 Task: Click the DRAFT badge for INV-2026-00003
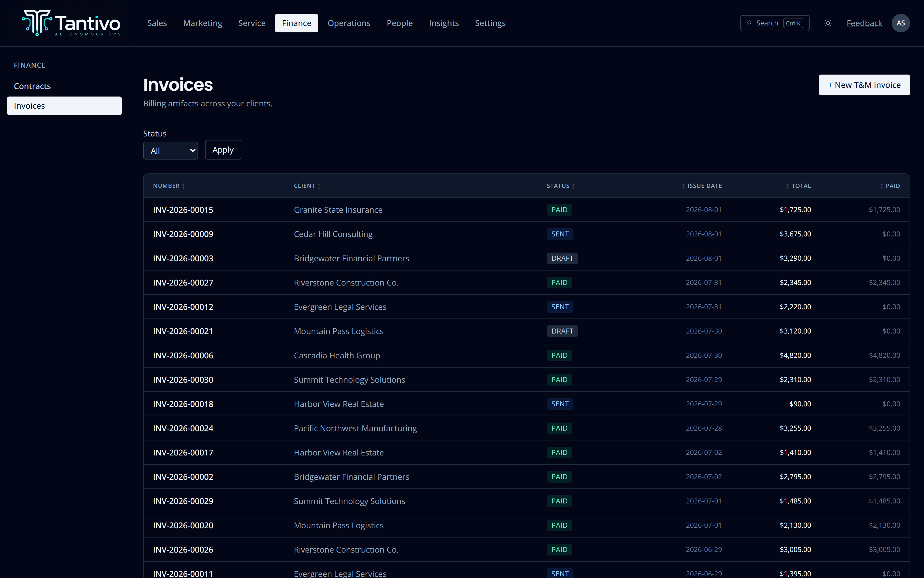pyautogui.click(x=562, y=258)
